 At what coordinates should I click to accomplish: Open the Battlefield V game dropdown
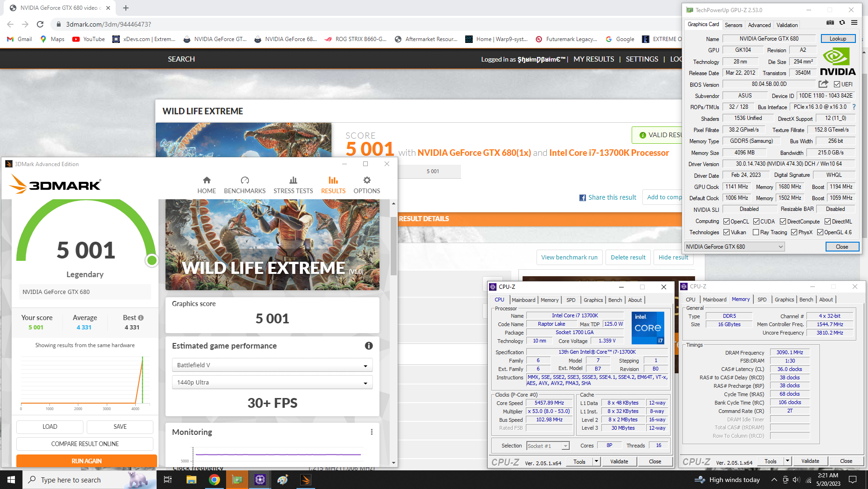point(272,365)
